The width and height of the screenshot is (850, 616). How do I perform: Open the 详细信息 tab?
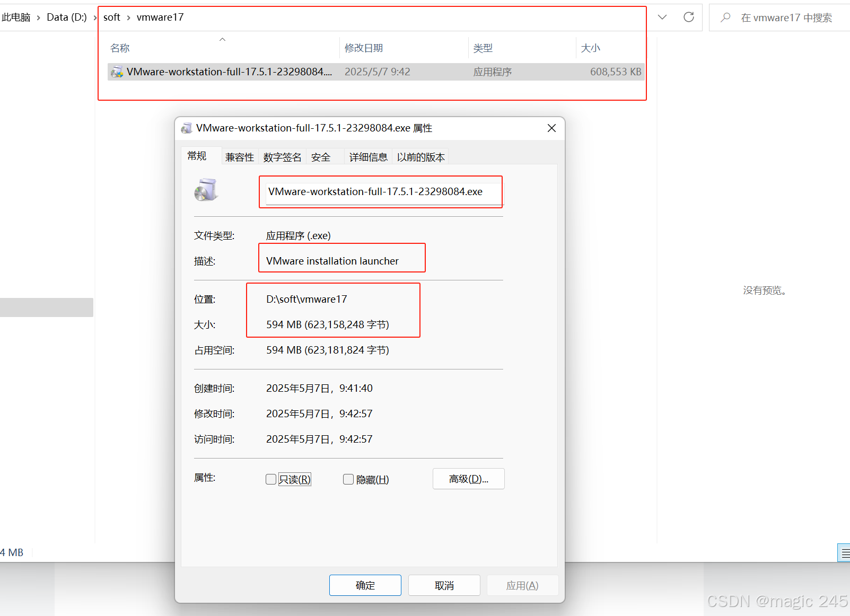pyautogui.click(x=368, y=157)
